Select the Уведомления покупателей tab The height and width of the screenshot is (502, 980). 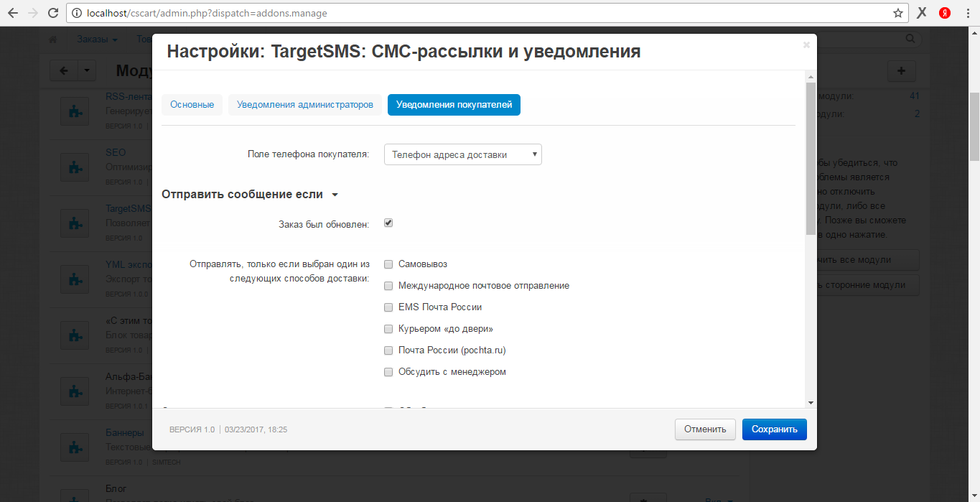click(454, 105)
